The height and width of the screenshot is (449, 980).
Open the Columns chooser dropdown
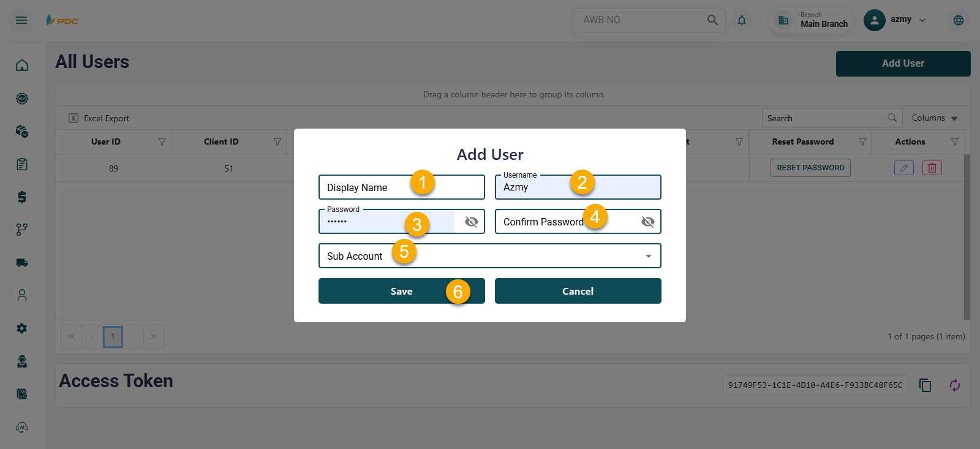click(x=934, y=118)
